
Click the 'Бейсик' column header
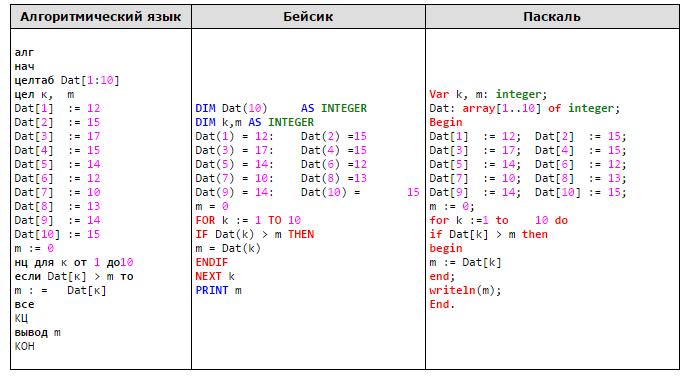pyautogui.click(x=308, y=17)
